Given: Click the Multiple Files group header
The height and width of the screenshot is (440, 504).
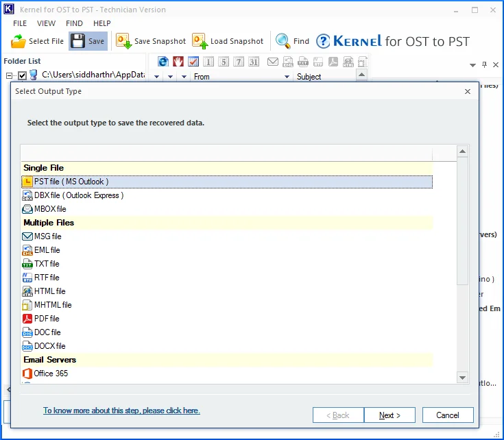Looking at the screenshot, I should 227,223.
